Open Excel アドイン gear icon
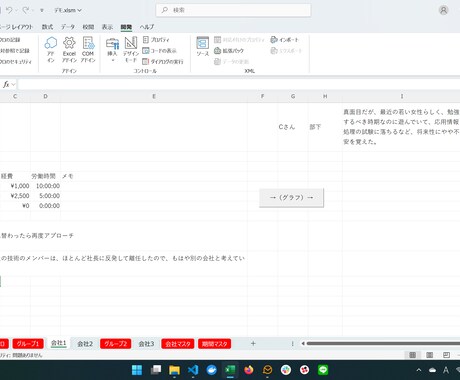Image resolution: width=460 pixels, height=380 pixels. pyautogui.click(x=69, y=49)
